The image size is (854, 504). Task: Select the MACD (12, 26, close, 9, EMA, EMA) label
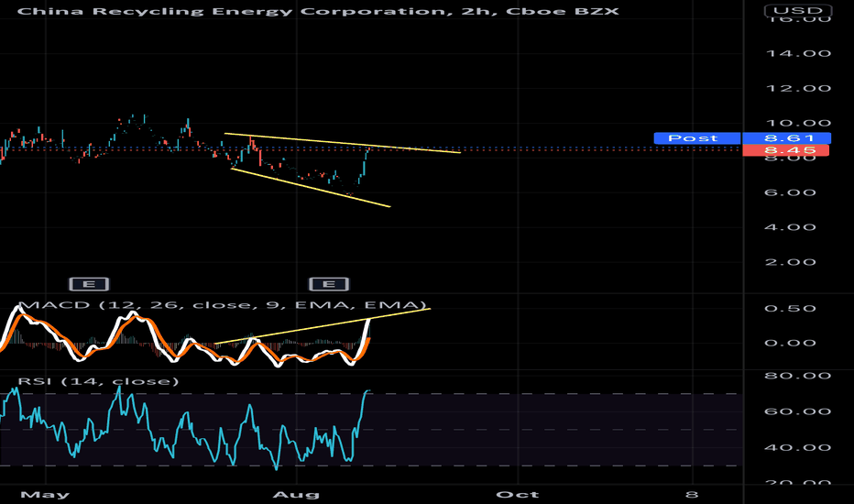tap(223, 304)
